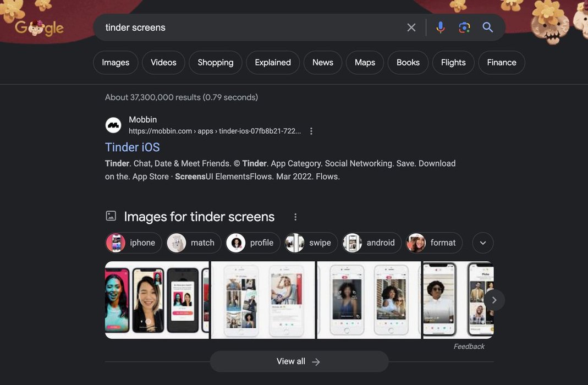Click the View all images button

coord(299,361)
